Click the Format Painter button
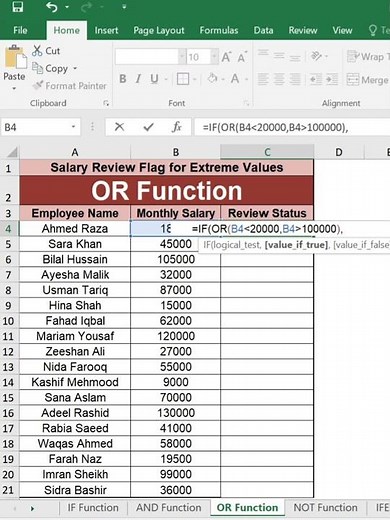Viewport: 390px width, 520px height. tap(69, 86)
